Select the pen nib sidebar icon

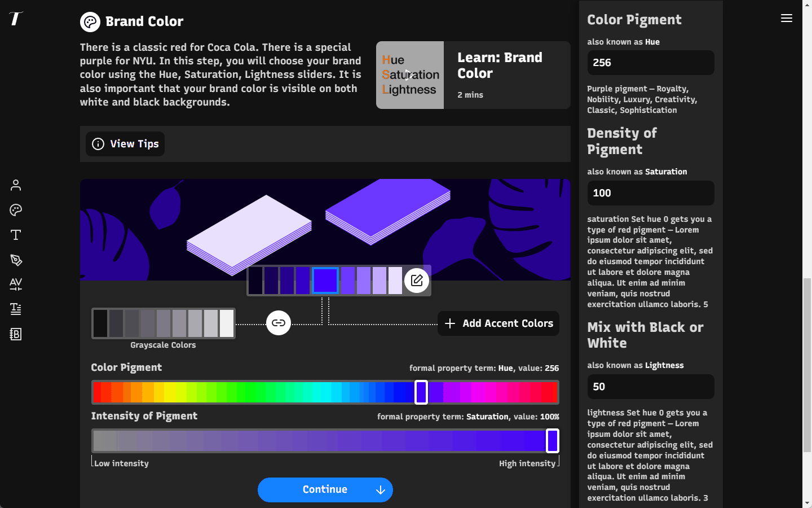pos(16,260)
